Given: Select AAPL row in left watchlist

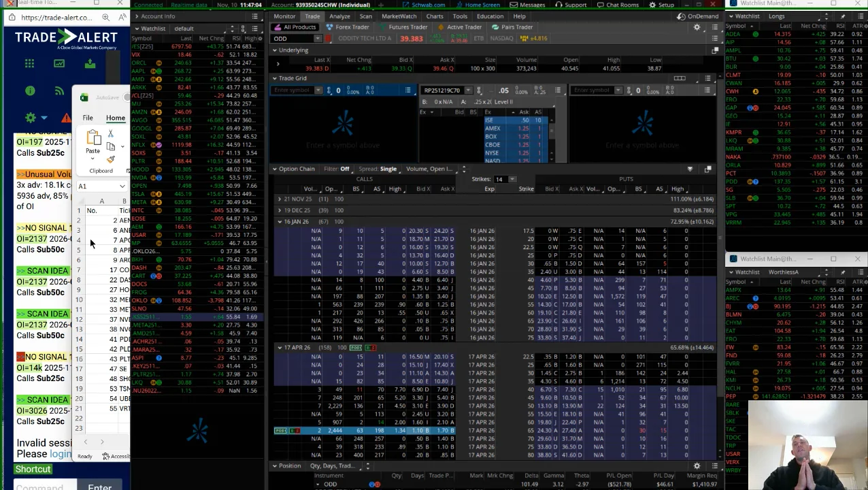Looking at the screenshot, I should pos(196,71).
